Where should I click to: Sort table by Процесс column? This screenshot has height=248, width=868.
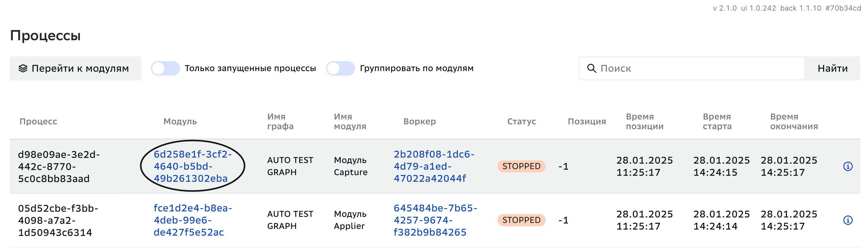click(x=38, y=121)
